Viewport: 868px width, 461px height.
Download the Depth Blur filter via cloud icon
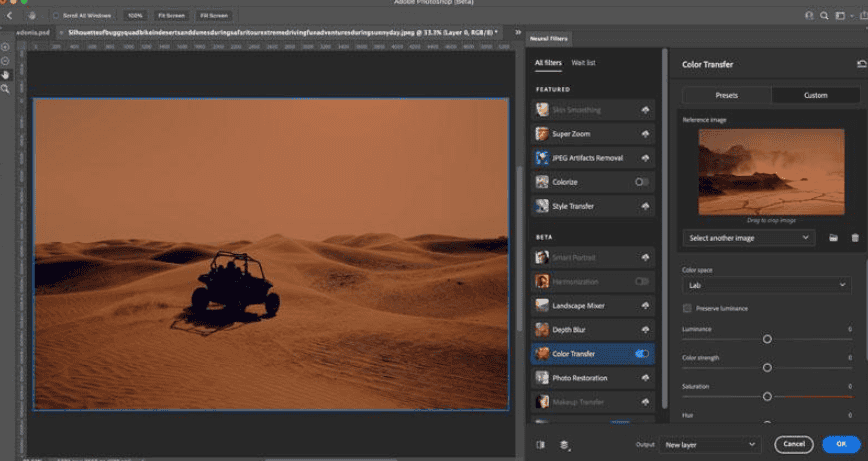[x=645, y=330]
